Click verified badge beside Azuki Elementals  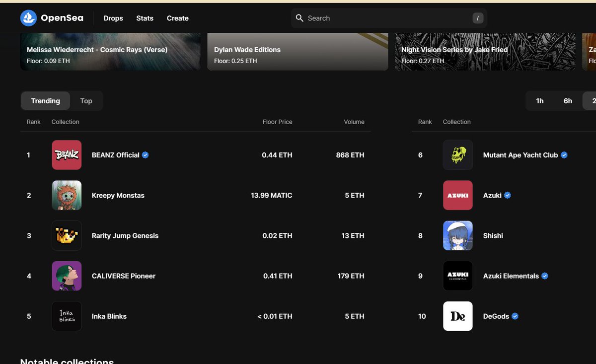[x=545, y=276]
